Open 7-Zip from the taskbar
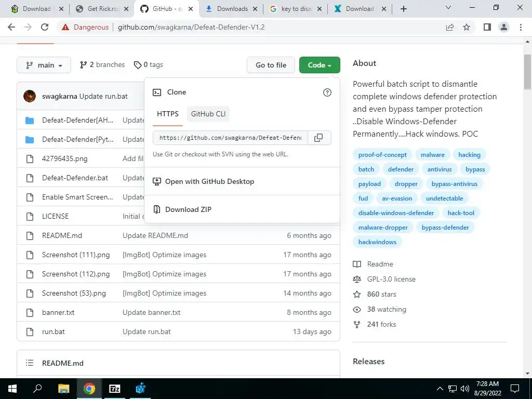The image size is (532, 399). [115, 389]
